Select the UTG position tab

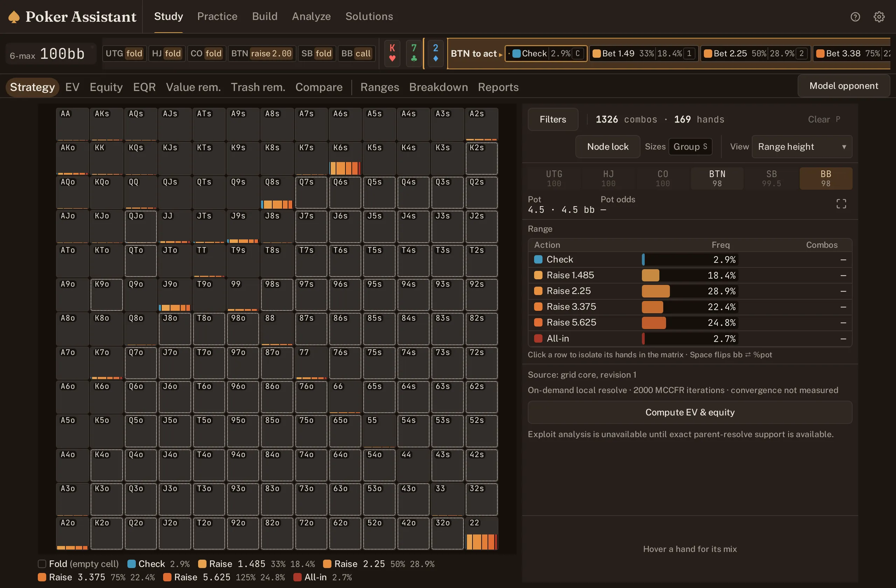pos(554,178)
